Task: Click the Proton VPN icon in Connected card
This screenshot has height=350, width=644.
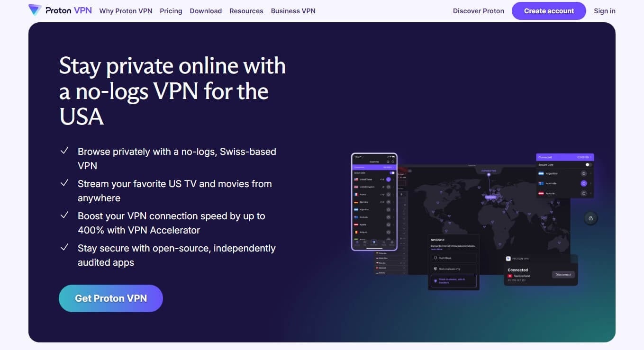Action: [x=508, y=259]
